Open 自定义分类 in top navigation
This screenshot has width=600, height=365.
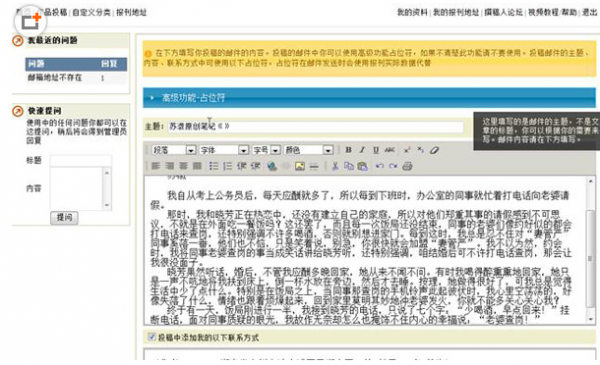(x=91, y=13)
